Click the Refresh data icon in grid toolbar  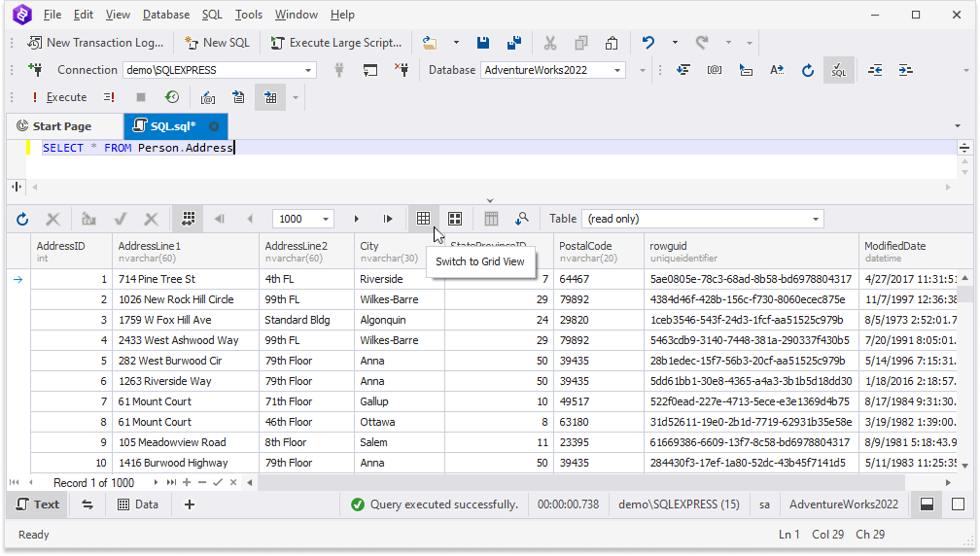[x=22, y=220]
